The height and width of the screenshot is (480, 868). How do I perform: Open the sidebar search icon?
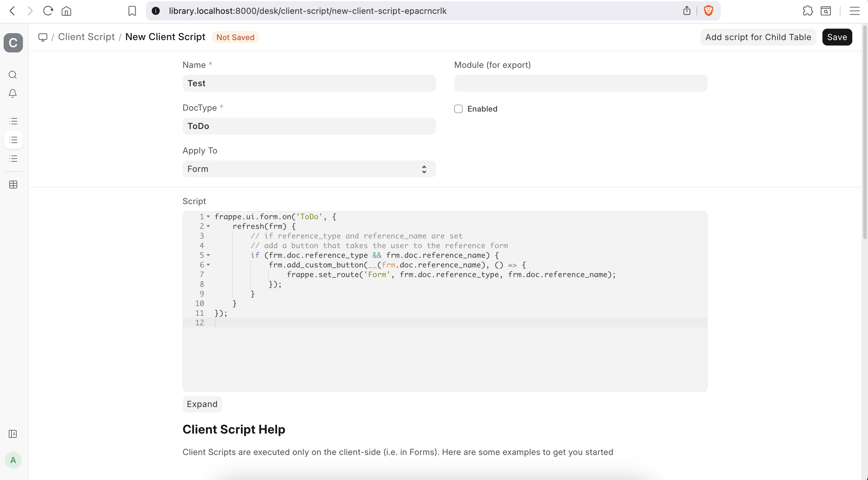coord(13,75)
